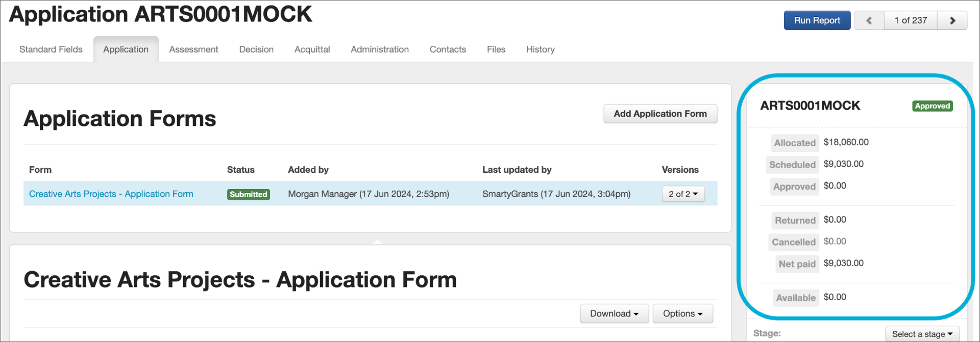Click the 1 of 237 record counter
Image resolution: width=980 pixels, height=342 pixels.
coord(911,20)
